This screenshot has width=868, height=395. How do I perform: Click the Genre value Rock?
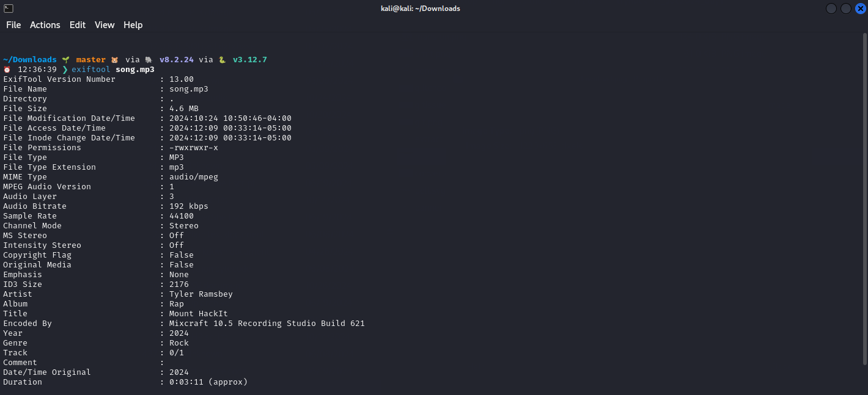(x=179, y=343)
